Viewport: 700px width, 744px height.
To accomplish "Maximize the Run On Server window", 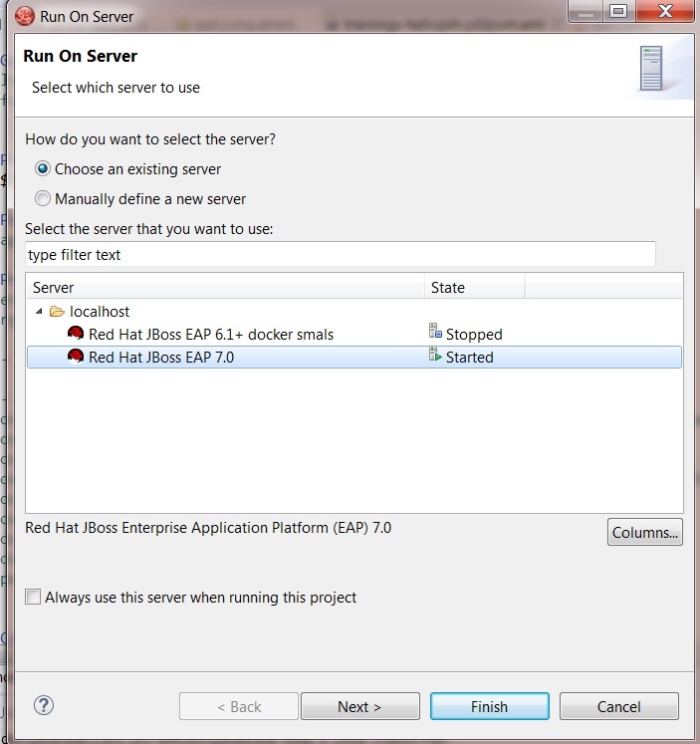I will pos(619,10).
